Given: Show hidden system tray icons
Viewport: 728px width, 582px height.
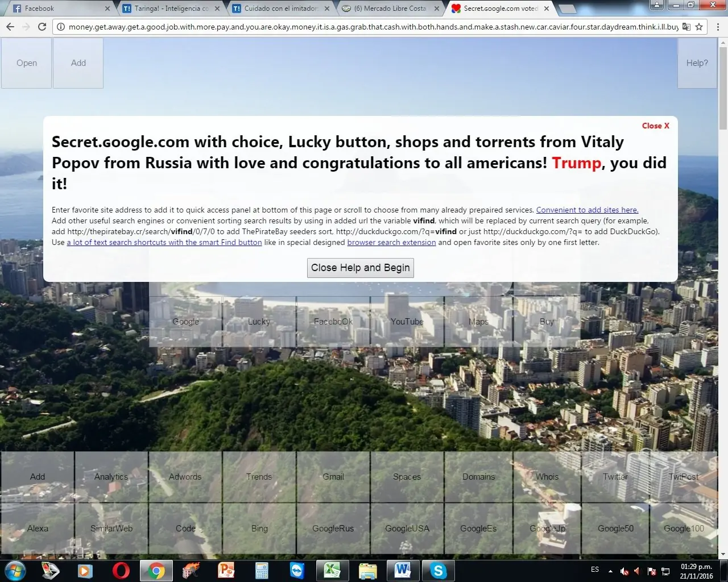Looking at the screenshot, I should (610, 571).
